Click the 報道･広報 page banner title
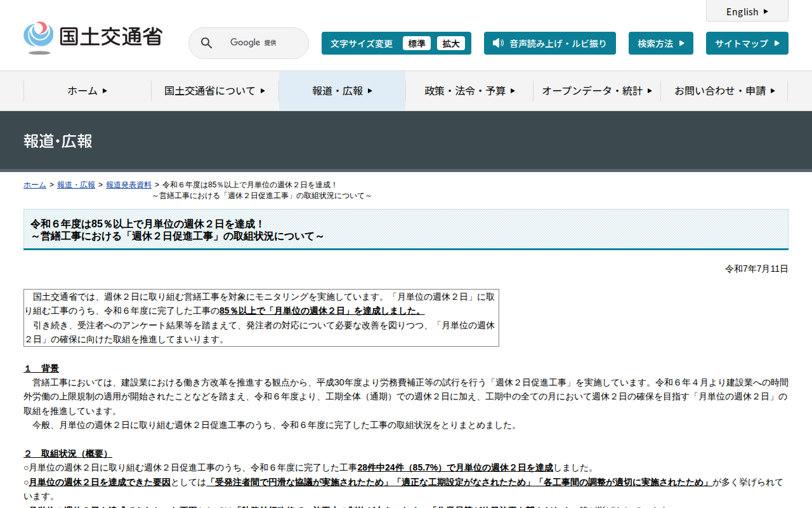812x508 pixels. [x=58, y=141]
